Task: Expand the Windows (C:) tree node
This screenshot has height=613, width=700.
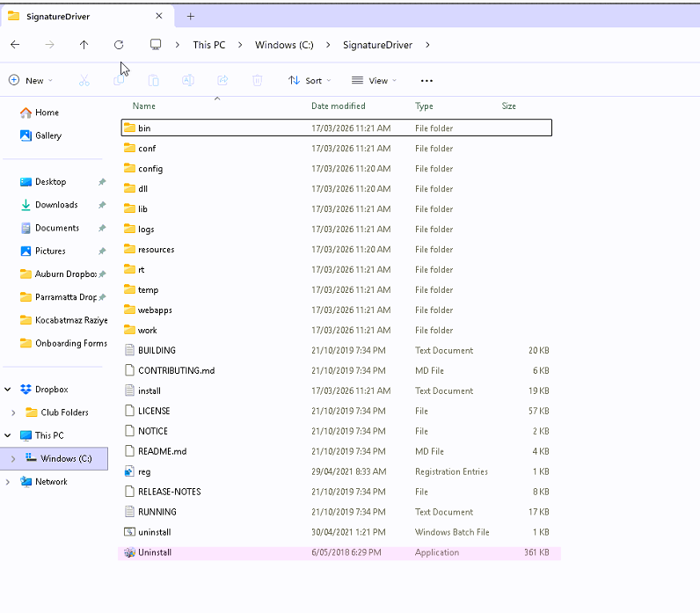Action: click(12, 459)
